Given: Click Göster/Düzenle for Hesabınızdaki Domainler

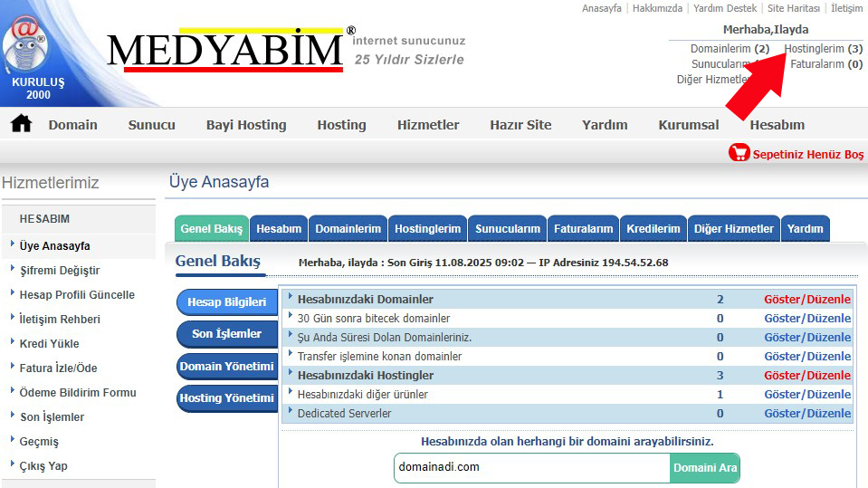Looking at the screenshot, I should [x=807, y=299].
